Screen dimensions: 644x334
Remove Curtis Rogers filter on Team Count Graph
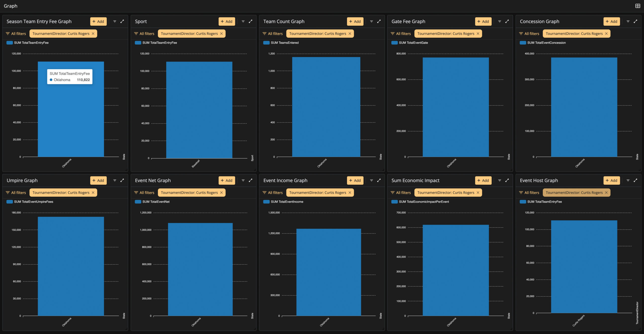[x=350, y=34]
